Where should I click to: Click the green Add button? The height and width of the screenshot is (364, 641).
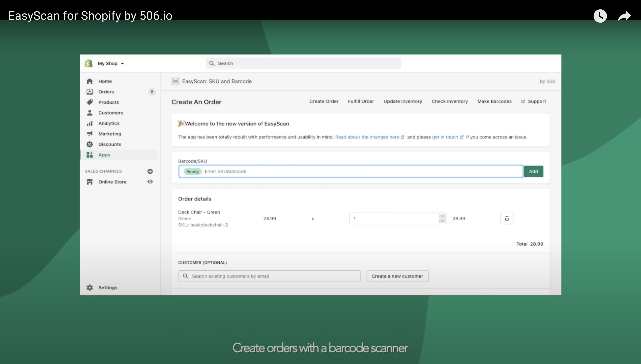click(533, 172)
